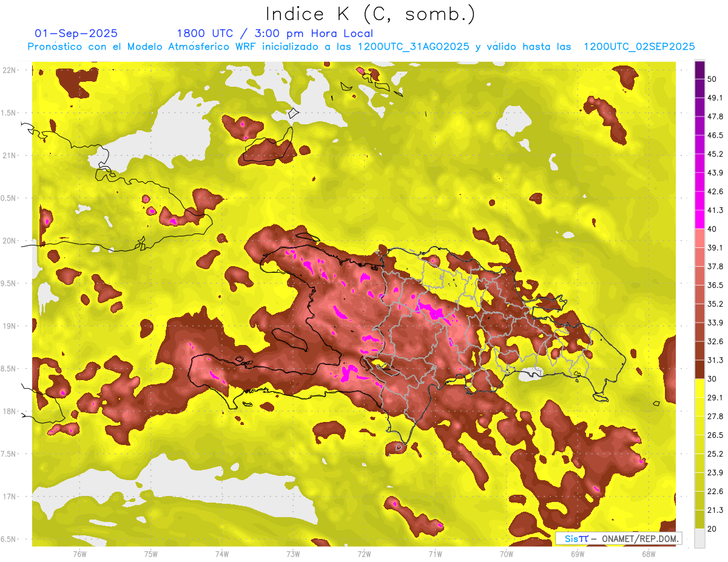Click the colorbar value "21.3"

click(716, 510)
